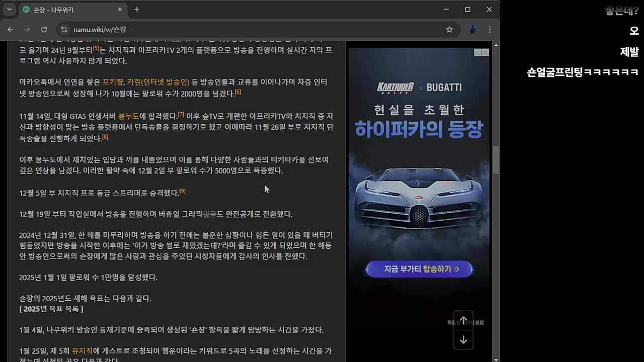Open the tab search dropdown chevron
This screenshot has width=644, height=362.
[9, 10]
